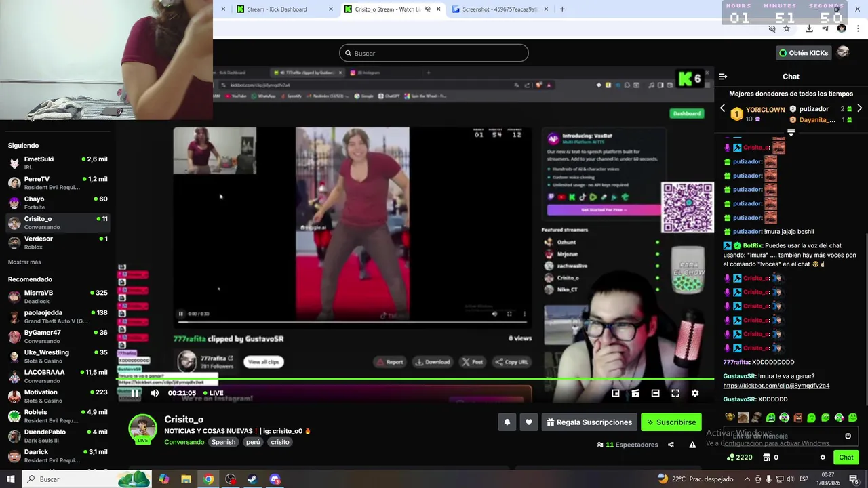The image size is (868, 488).
Task: Expand Mostrar más in followed list
Action: click(x=24, y=262)
